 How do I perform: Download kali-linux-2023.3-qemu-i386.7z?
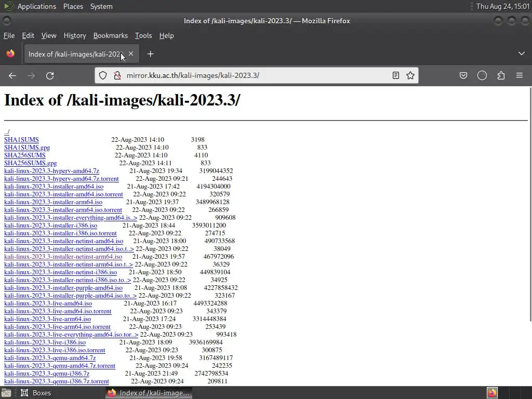(47, 374)
